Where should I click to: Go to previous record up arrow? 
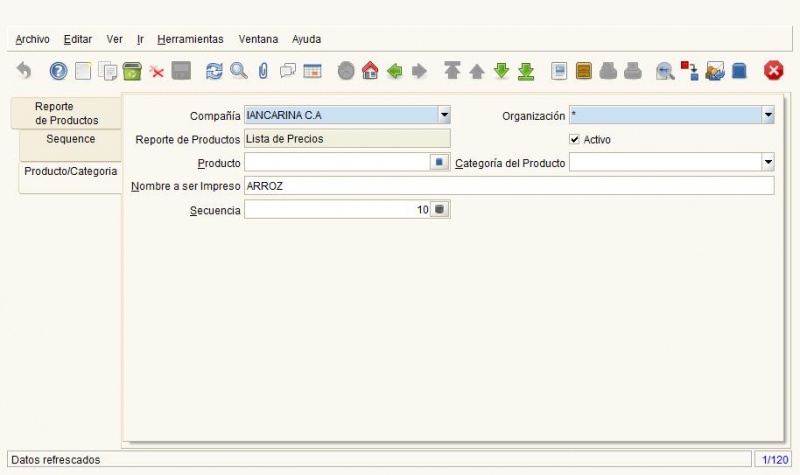pyautogui.click(x=477, y=71)
